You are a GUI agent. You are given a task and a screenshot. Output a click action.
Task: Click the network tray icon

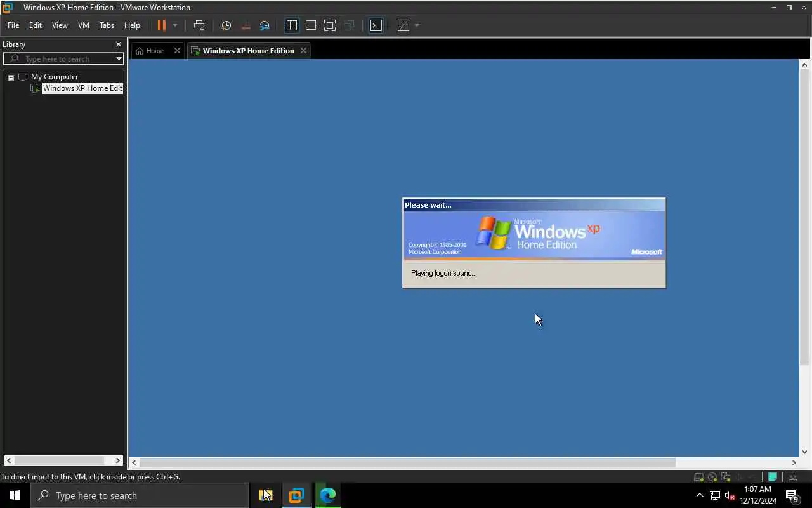coord(715,496)
